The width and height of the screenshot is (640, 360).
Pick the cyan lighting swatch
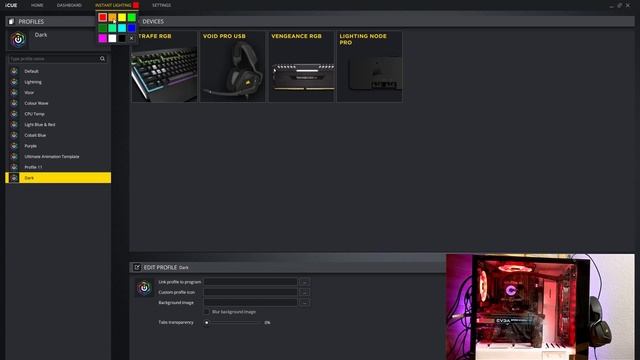coord(122,28)
